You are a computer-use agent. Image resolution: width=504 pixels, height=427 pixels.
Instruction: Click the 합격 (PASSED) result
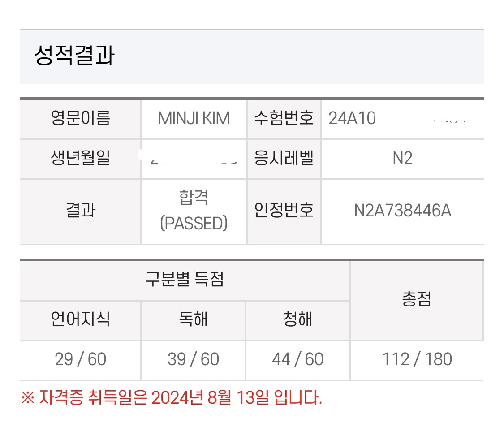(x=194, y=211)
